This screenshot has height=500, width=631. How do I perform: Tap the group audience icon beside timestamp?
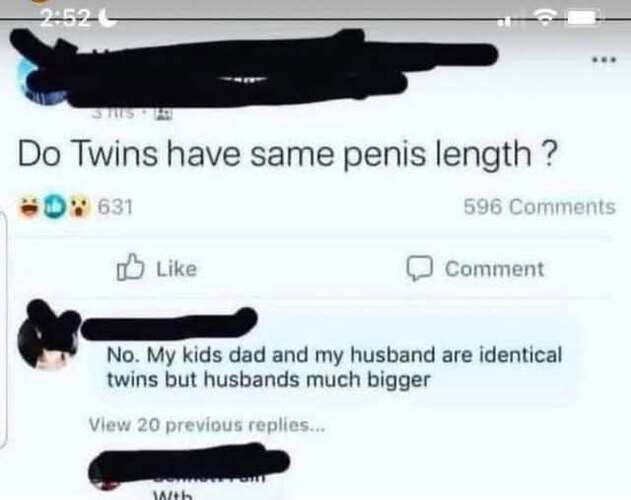coord(164,115)
